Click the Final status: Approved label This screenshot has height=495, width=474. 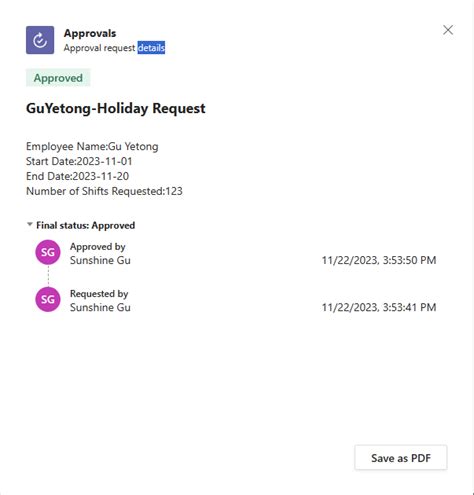point(86,225)
